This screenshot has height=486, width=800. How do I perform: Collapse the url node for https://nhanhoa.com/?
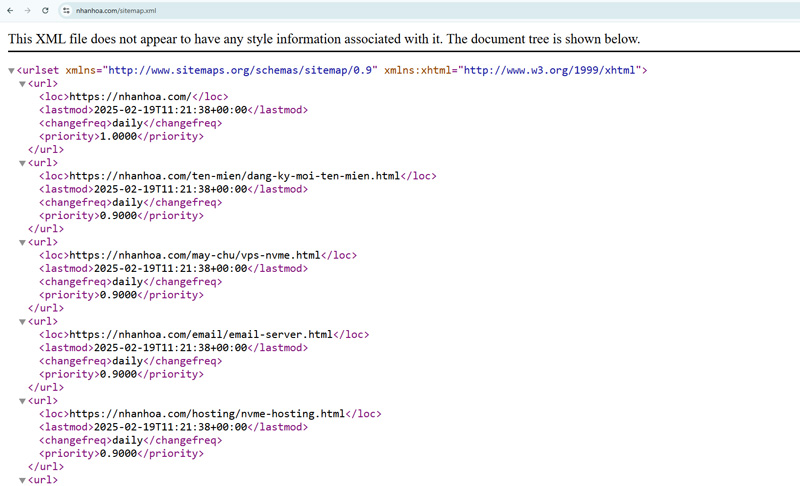(x=22, y=84)
